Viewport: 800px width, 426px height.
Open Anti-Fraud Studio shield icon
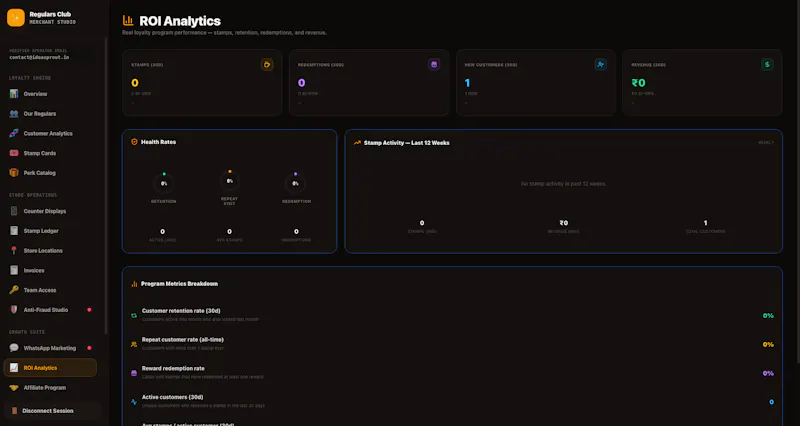click(x=14, y=310)
